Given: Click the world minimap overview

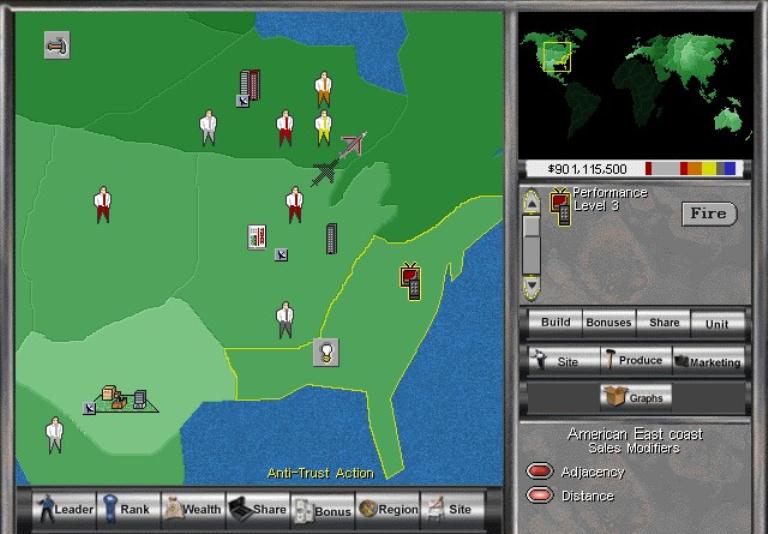Looking at the screenshot, I should [635, 83].
